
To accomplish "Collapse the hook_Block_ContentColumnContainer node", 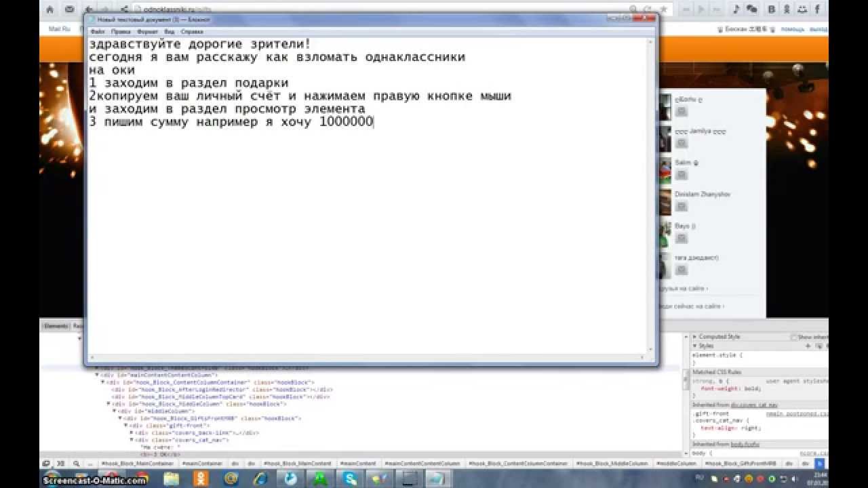I will tap(102, 382).
